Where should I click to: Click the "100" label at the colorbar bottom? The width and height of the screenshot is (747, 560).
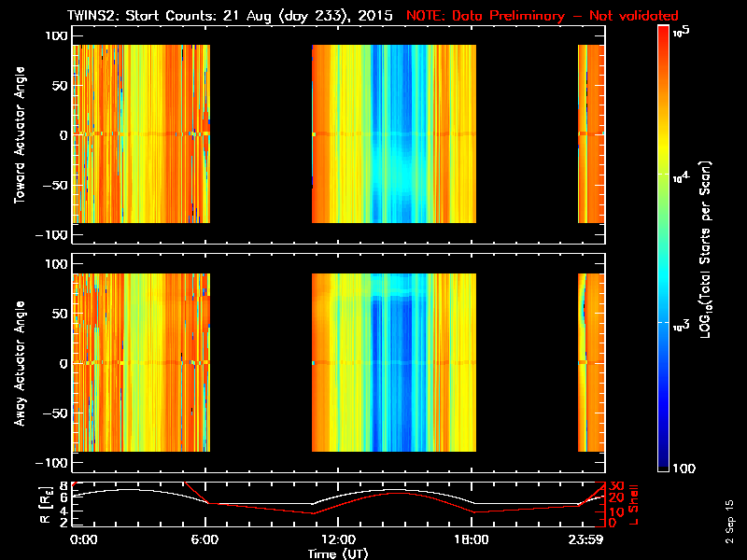(684, 469)
